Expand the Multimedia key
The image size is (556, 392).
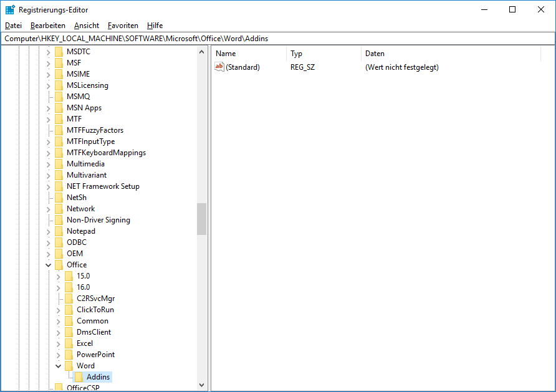[48, 163]
